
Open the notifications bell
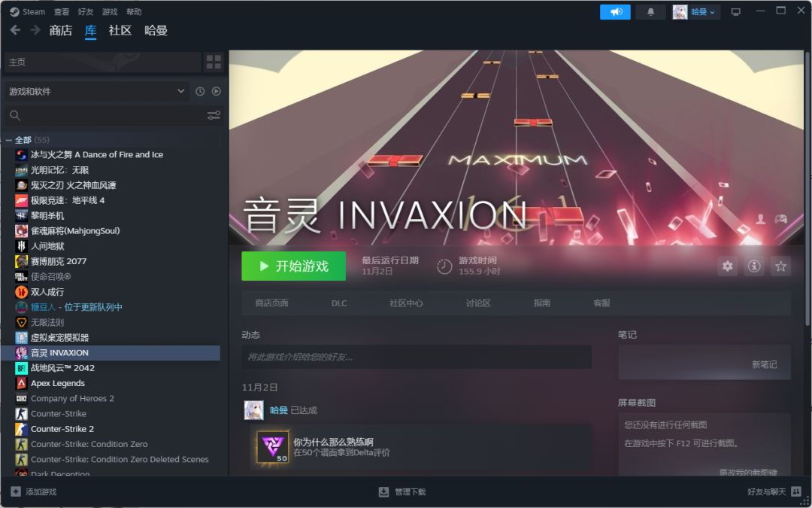point(651,11)
